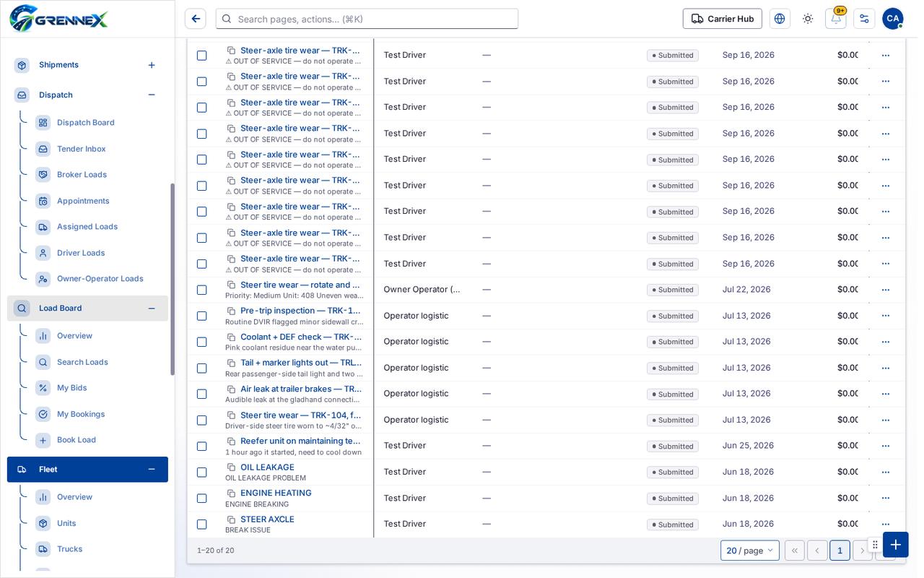924x578 pixels.
Task: Check the Air leak at trailer brakes checkbox
Action: 202,394
